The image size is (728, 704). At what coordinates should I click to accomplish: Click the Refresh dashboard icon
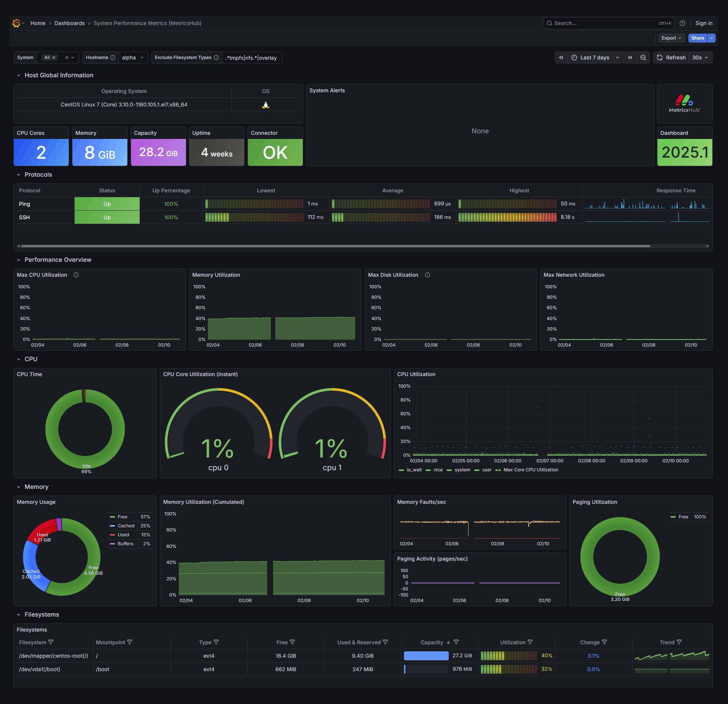pyautogui.click(x=660, y=58)
